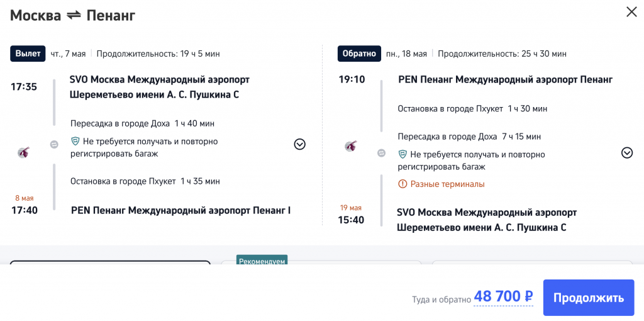Click the route swap arrows in the title
The image size is (644, 321).
[74, 15]
